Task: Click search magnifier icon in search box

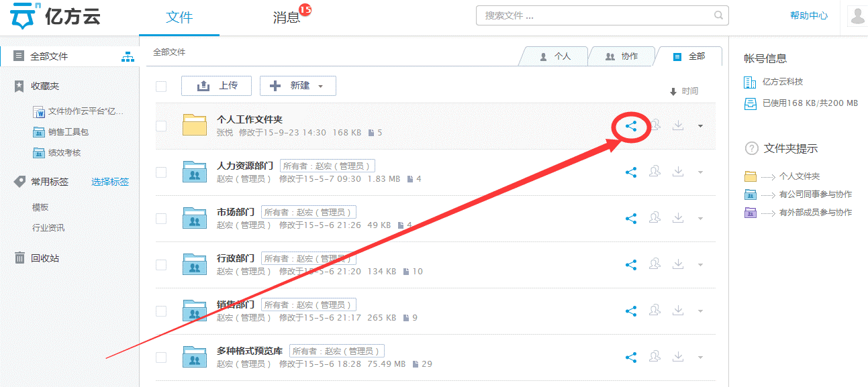Action: coord(718,15)
